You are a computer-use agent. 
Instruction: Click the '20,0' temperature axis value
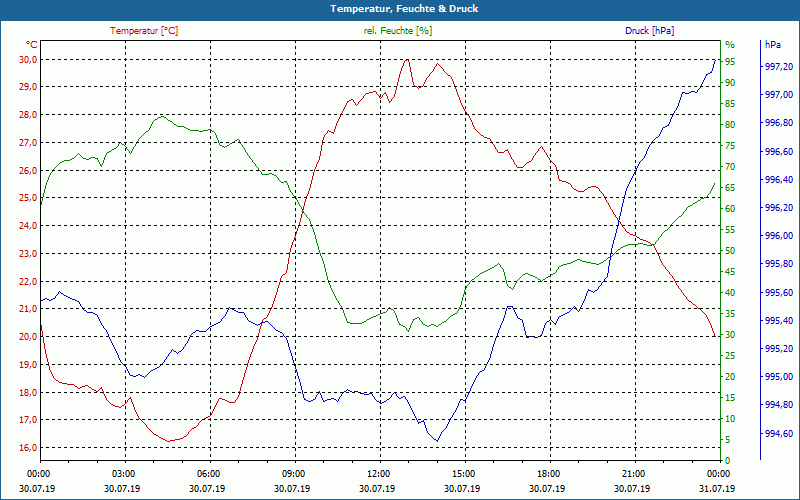coord(28,337)
